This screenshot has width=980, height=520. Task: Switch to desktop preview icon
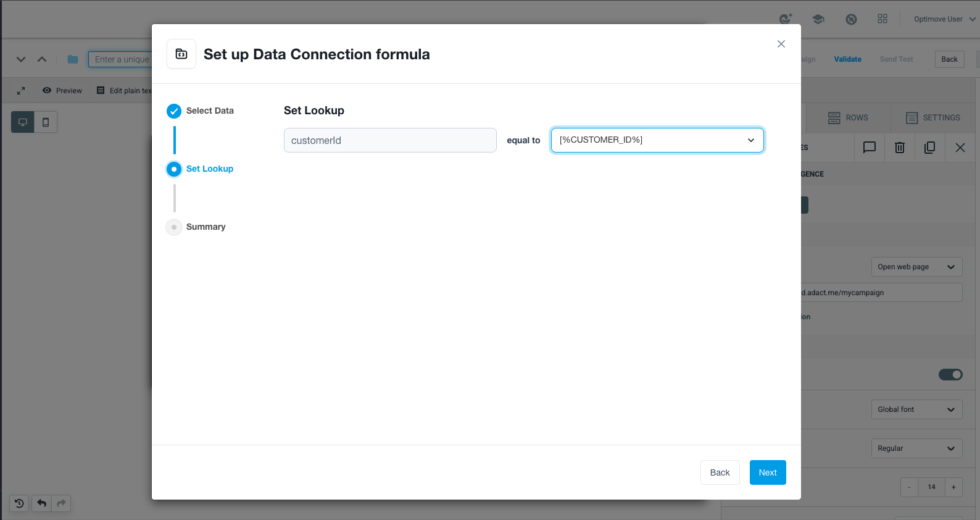pos(23,122)
